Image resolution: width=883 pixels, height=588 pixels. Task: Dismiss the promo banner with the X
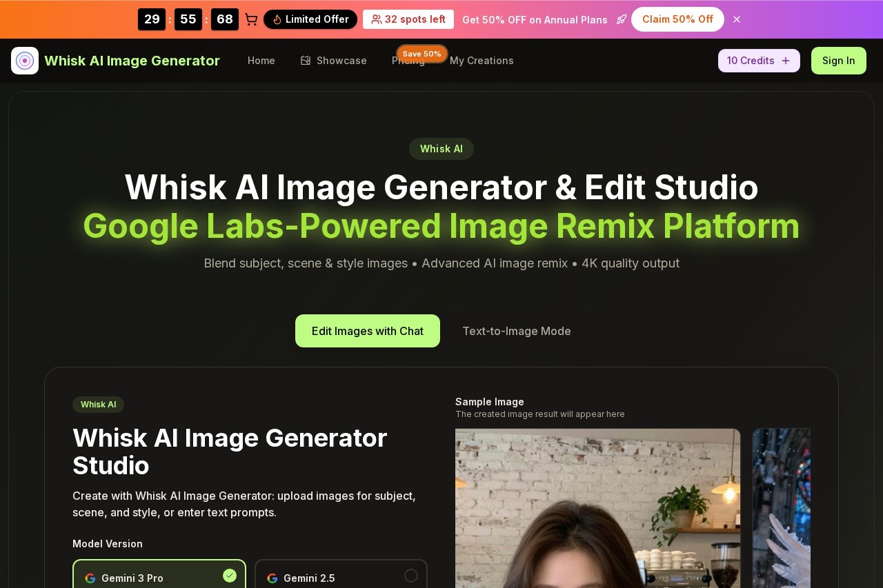737,19
